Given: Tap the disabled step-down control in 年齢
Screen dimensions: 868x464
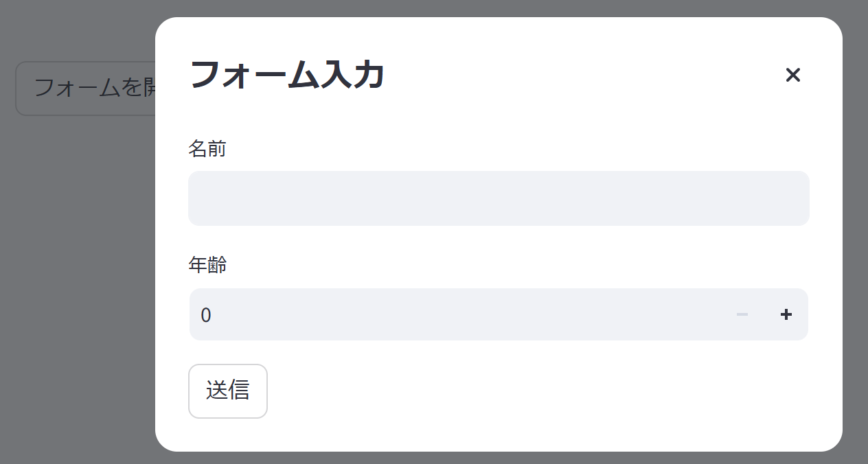Looking at the screenshot, I should [742, 314].
